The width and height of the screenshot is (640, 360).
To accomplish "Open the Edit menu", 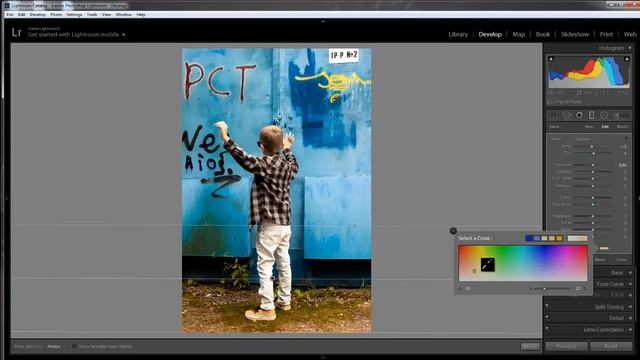I will click(x=21, y=15).
